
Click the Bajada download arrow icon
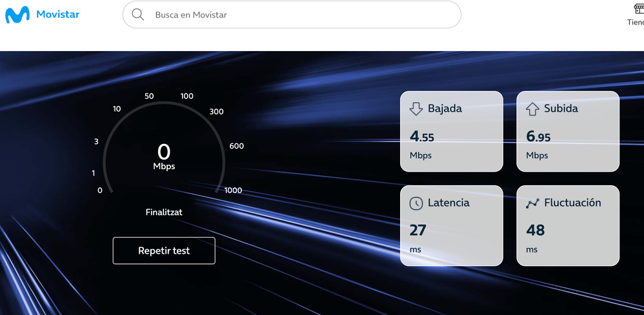click(416, 109)
